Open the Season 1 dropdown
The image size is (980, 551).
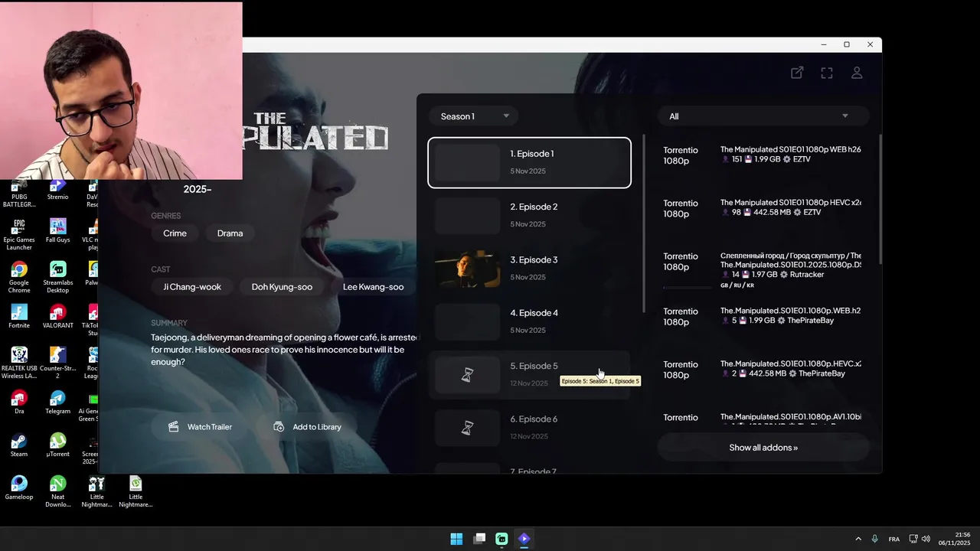tap(473, 116)
